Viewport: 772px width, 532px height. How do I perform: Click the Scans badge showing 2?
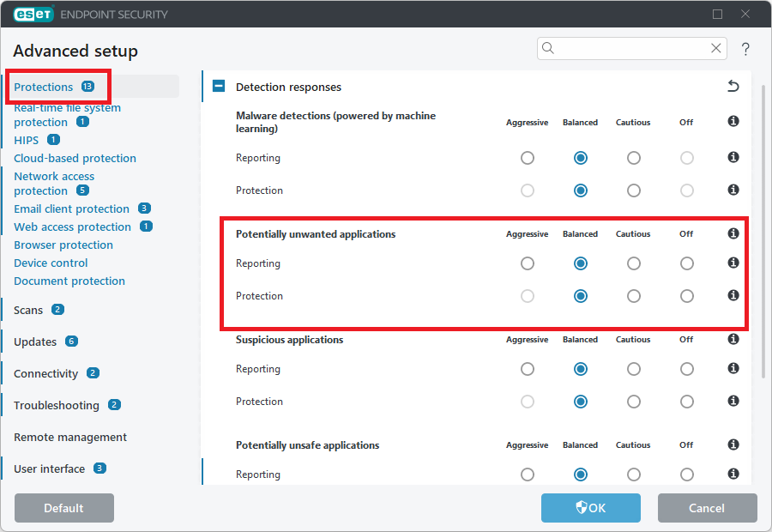click(57, 310)
